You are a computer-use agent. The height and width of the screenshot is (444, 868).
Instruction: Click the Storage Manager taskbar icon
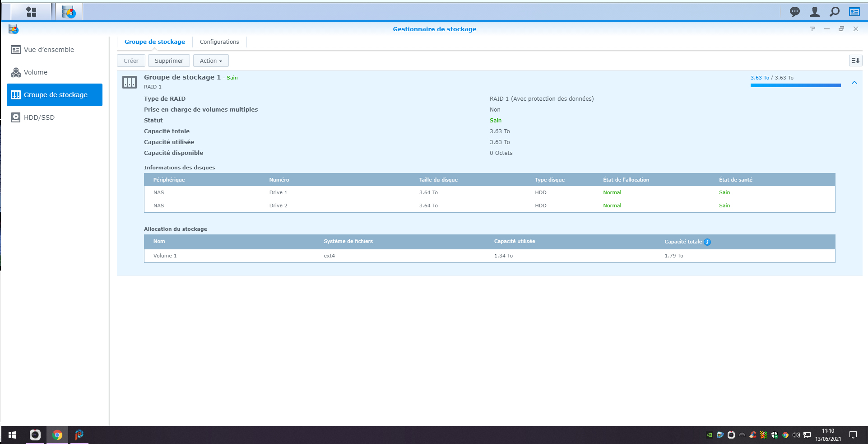click(x=69, y=12)
